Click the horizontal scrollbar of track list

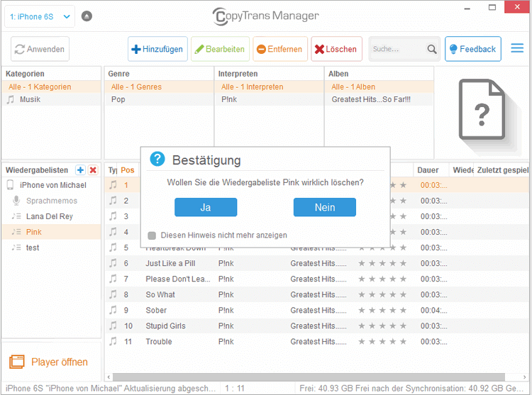coord(309,377)
